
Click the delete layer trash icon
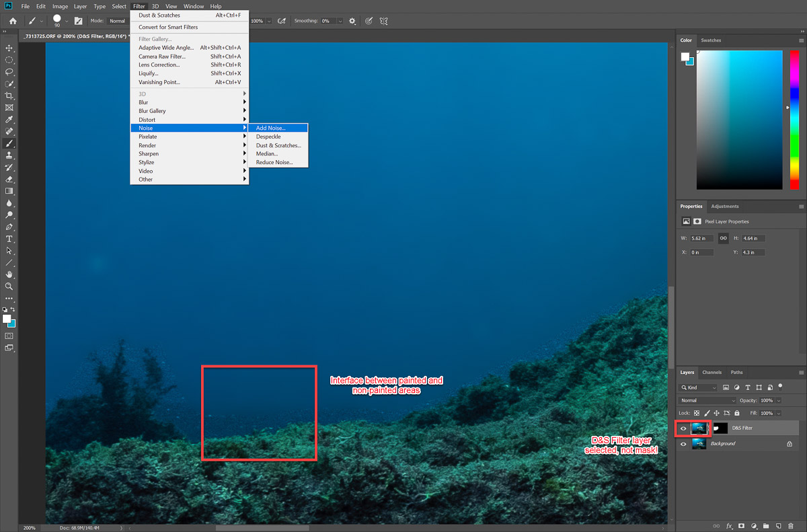791,525
